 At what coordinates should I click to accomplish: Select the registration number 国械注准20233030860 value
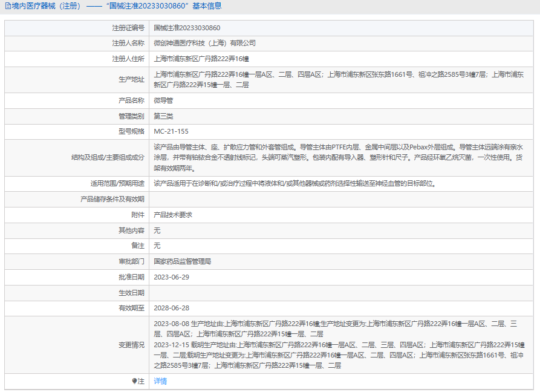187,28
